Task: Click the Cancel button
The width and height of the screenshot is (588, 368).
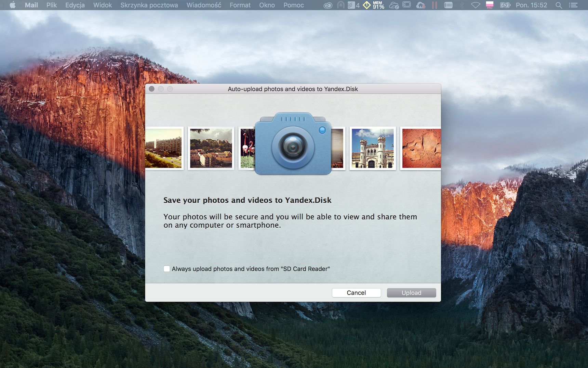Action: tap(356, 293)
